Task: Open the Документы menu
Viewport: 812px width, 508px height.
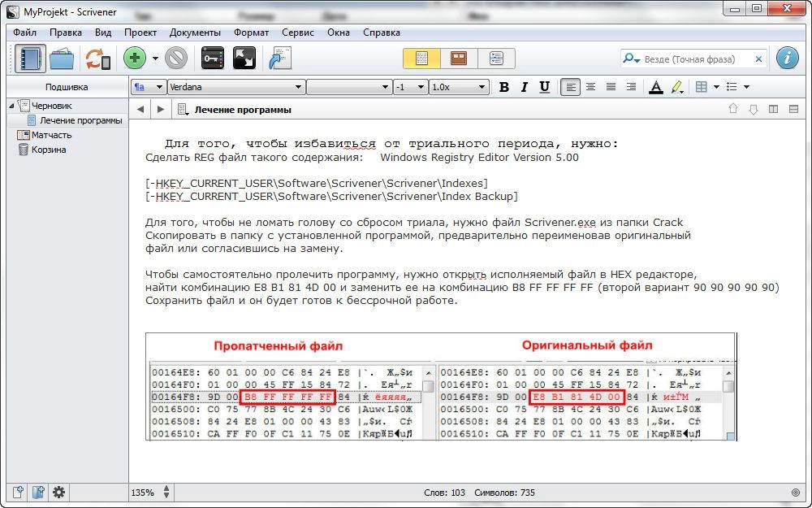Action: point(195,33)
